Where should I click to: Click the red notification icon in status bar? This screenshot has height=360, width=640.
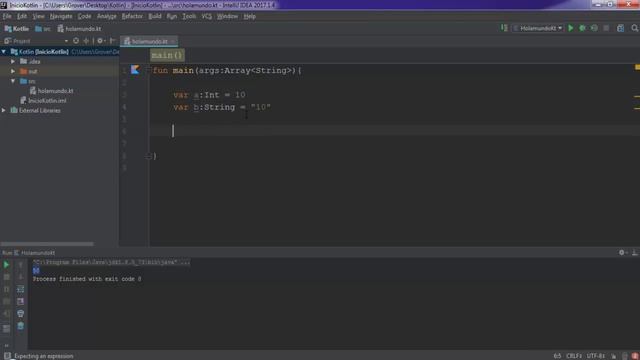tap(635, 356)
